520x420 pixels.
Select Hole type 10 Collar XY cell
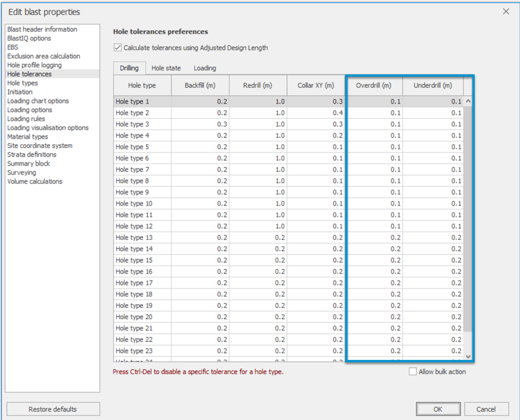(x=316, y=203)
